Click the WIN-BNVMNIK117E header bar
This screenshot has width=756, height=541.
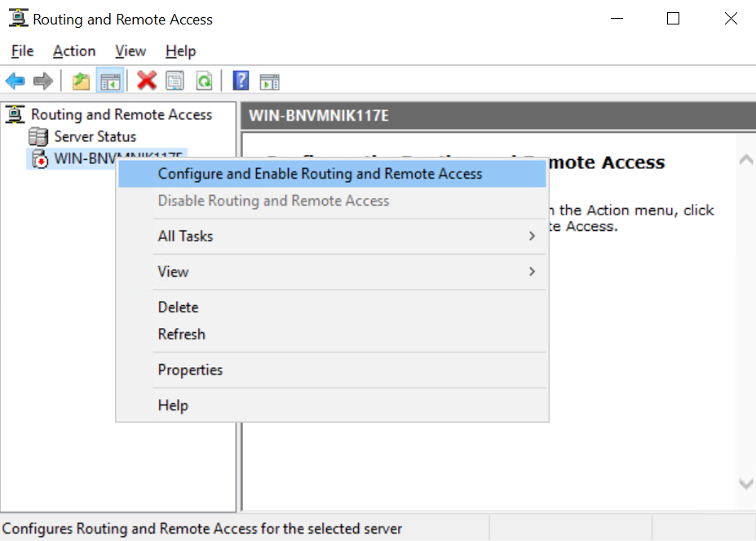tap(498, 116)
